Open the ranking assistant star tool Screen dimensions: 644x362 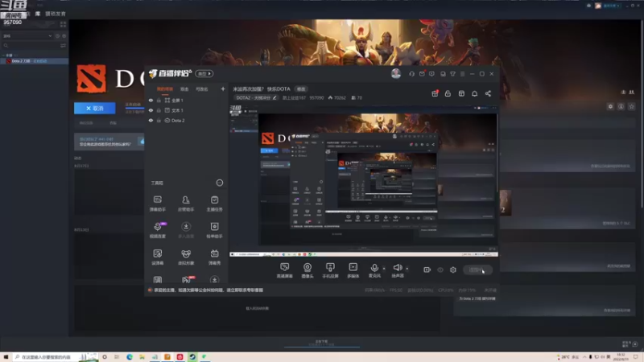[214, 230]
